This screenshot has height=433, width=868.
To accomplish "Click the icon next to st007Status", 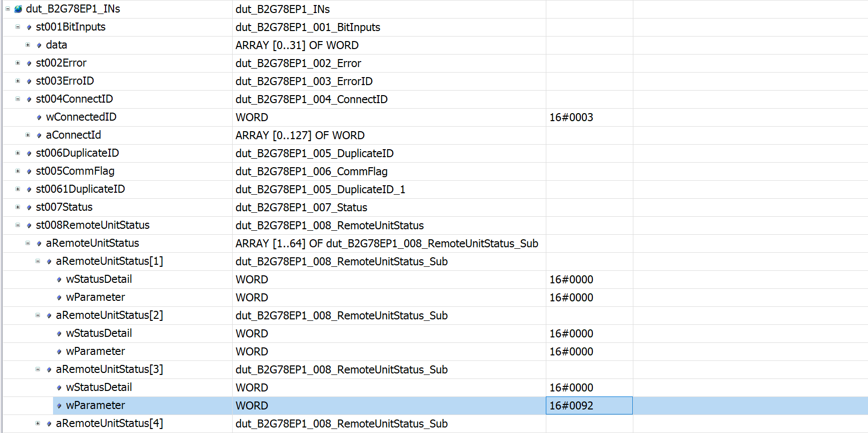I will [29, 207].
